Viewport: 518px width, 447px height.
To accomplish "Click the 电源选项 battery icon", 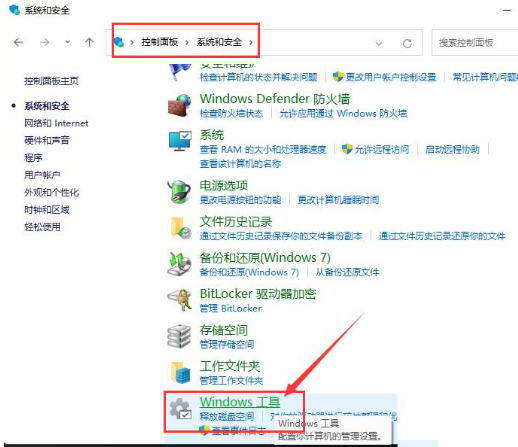I will click(x=180, y=192).
